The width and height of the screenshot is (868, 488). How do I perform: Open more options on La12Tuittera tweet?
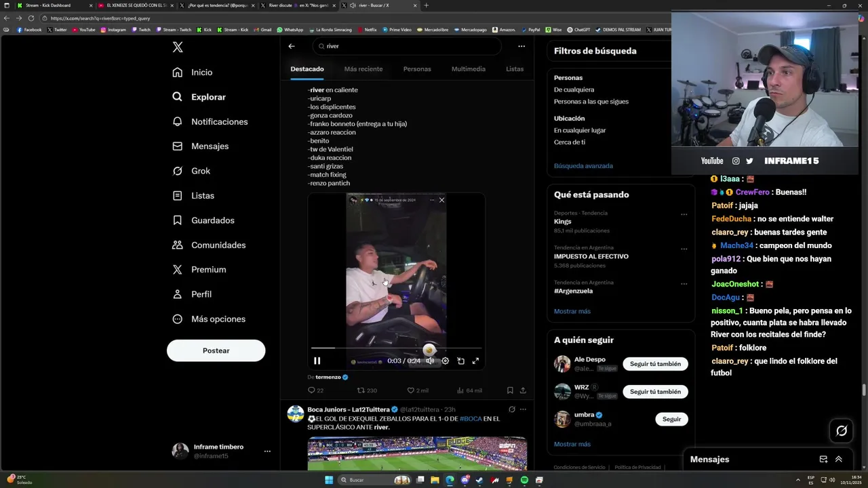[523, 409]
